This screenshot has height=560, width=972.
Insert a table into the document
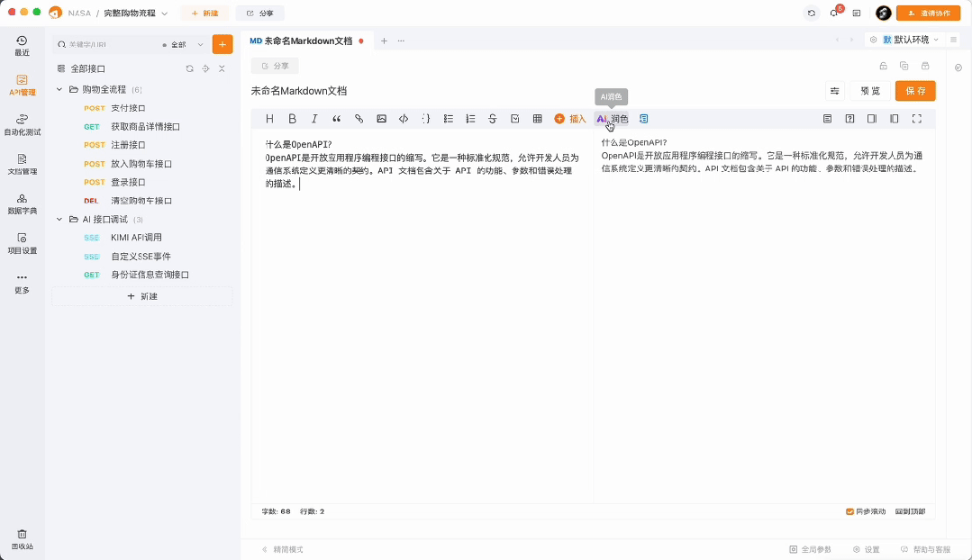[x=539, y=118]
